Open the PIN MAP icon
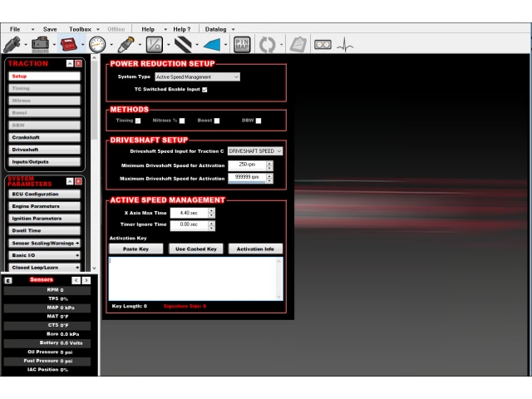The image size is (532, 399). coord(242,44)
